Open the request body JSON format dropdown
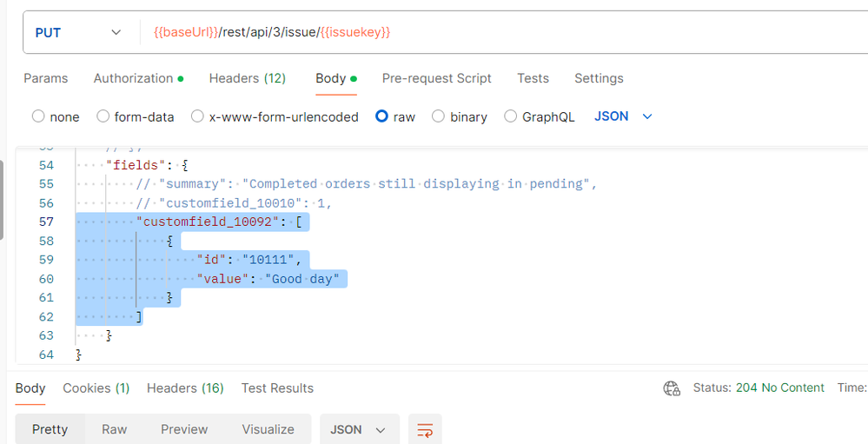 [x=623, y=116]
